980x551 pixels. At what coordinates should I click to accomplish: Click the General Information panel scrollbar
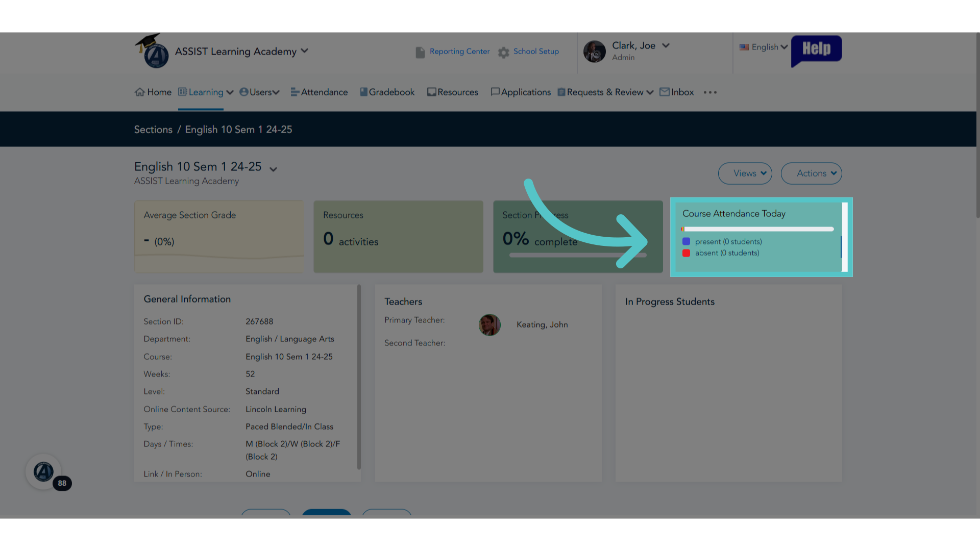tap(359, 377)
